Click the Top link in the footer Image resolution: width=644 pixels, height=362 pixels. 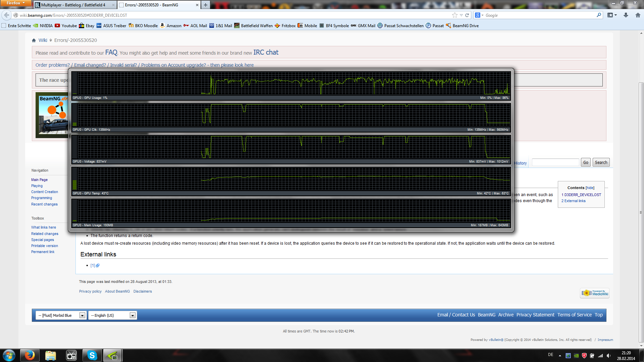(598, 315)
